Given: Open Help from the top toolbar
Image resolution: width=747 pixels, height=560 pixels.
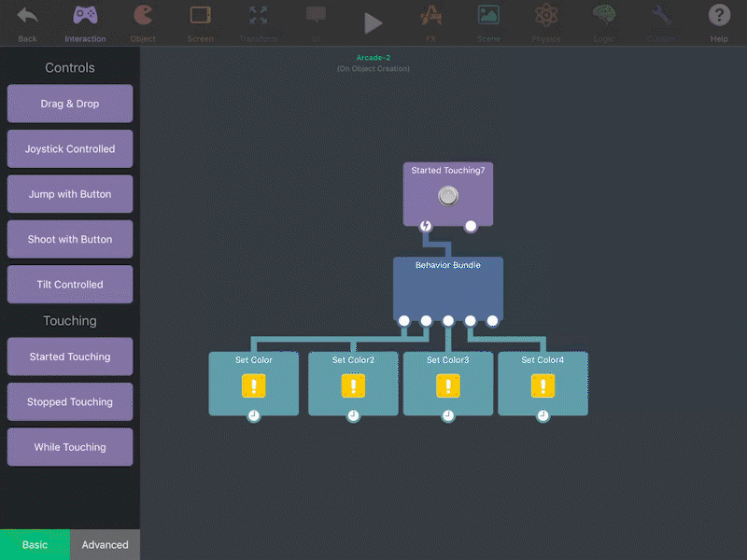Looking at the screenshot, I should point(718,21).
